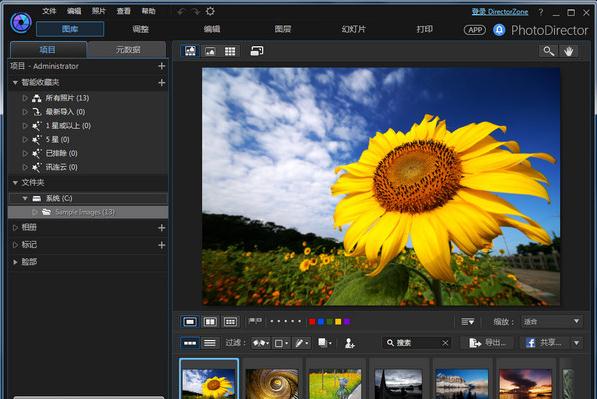
Task: Switch to browser only grid mode
Action: coord(230,51)
